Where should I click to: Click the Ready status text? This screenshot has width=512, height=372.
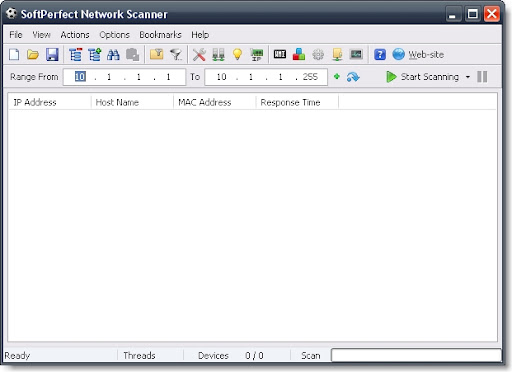17,356
